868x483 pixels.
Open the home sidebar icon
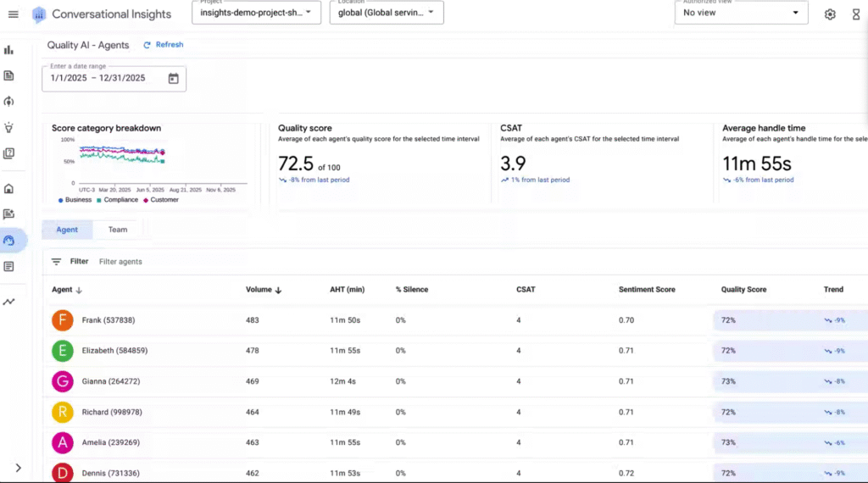click(8, 189)
